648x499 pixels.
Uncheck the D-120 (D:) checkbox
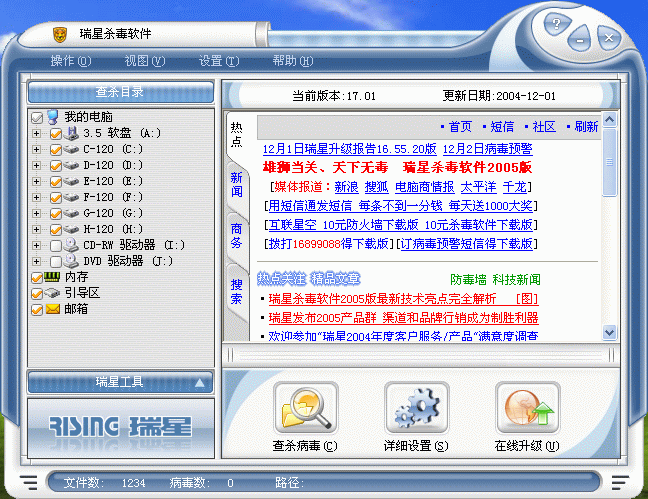coord(55,166)
